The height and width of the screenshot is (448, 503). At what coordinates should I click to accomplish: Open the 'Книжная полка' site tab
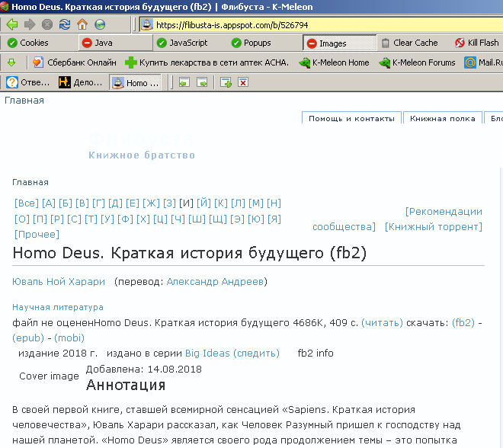click(x=442, y=118)
